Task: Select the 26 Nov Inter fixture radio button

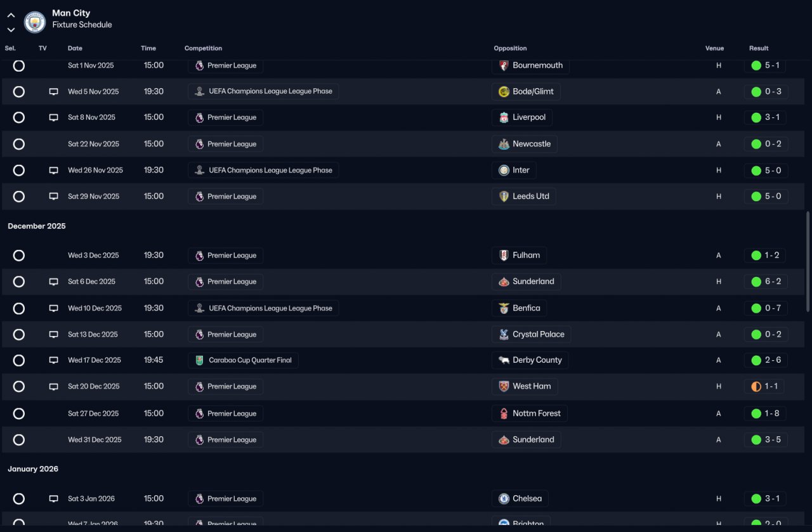Action: tap(19, 171)
